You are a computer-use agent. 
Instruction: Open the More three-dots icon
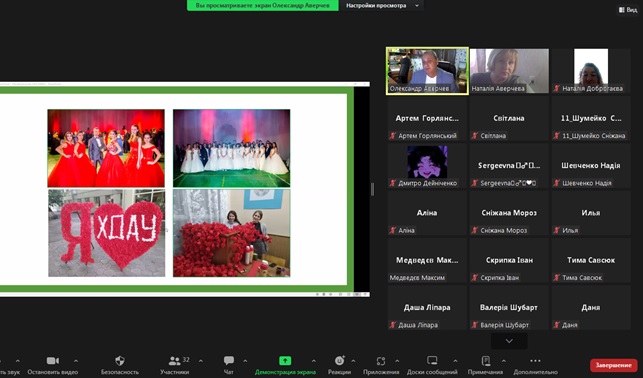(x=535, y=361)
